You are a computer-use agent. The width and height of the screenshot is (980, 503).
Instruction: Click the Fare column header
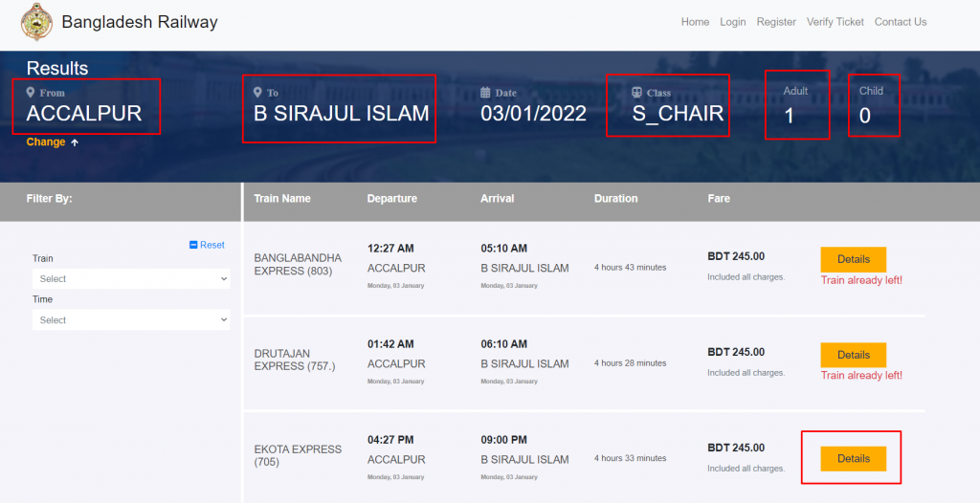coord(719,199)
